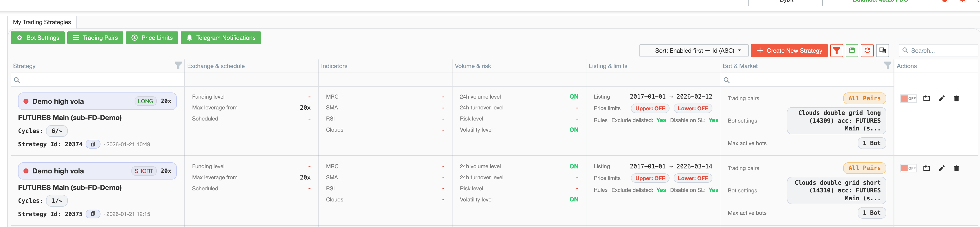
Task: Delete the Demo high vola SHORT strategy
Action: [957, 168]
